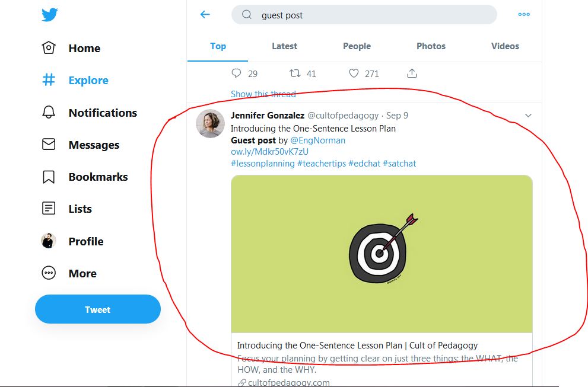Click the share tweet upload icon
Image resolution: width=588 pixels, height=387 pixels.
412,73
